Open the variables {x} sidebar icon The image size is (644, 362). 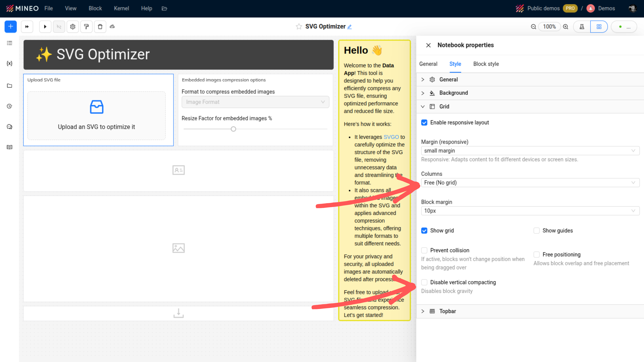(x=10, y=64)
